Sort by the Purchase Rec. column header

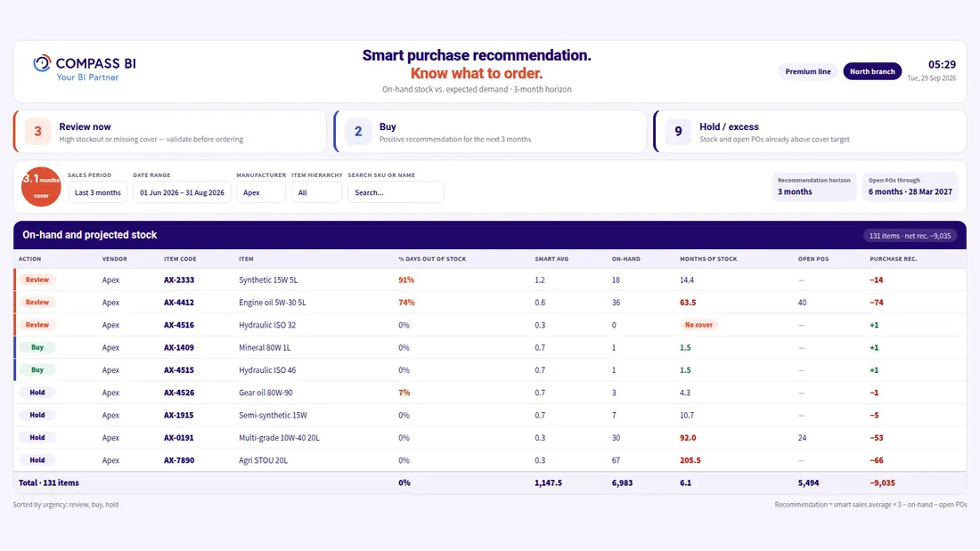pos(893,259)
